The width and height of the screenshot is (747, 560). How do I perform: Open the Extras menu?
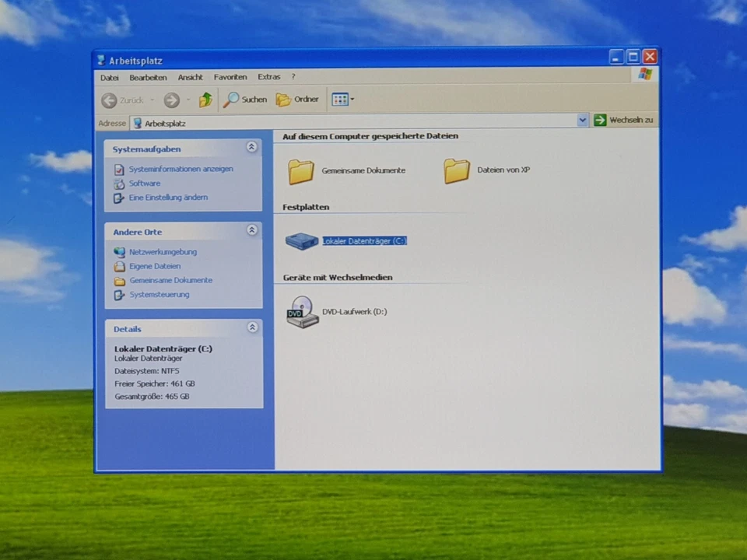coord(268,77)
